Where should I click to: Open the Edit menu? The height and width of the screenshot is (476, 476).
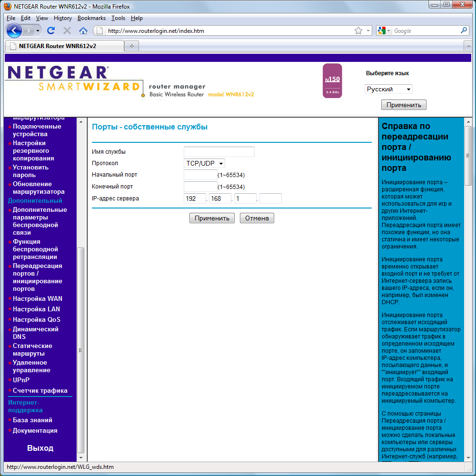26,18
